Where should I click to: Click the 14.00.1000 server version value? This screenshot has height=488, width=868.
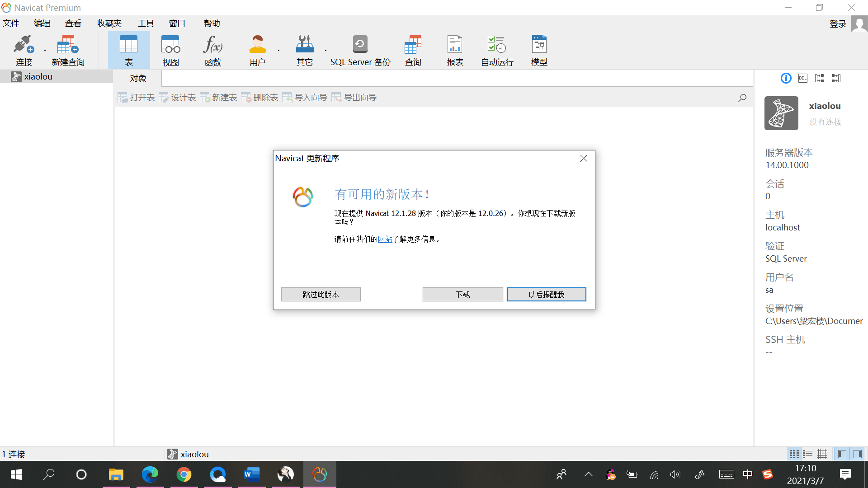click(x=787, y=165)
